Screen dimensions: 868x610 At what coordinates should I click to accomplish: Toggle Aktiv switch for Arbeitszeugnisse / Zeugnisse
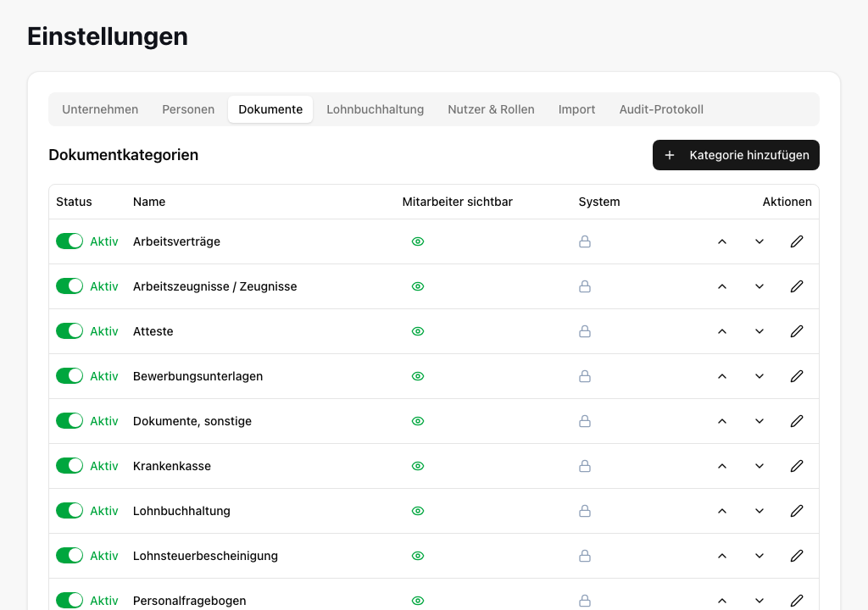pos(70,286)
